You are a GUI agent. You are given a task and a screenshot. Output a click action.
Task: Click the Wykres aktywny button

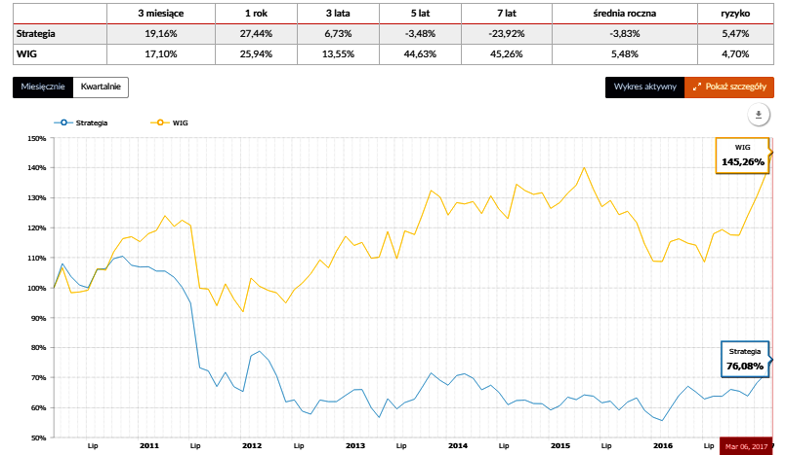pyautogui.click(x=645, y=87)
